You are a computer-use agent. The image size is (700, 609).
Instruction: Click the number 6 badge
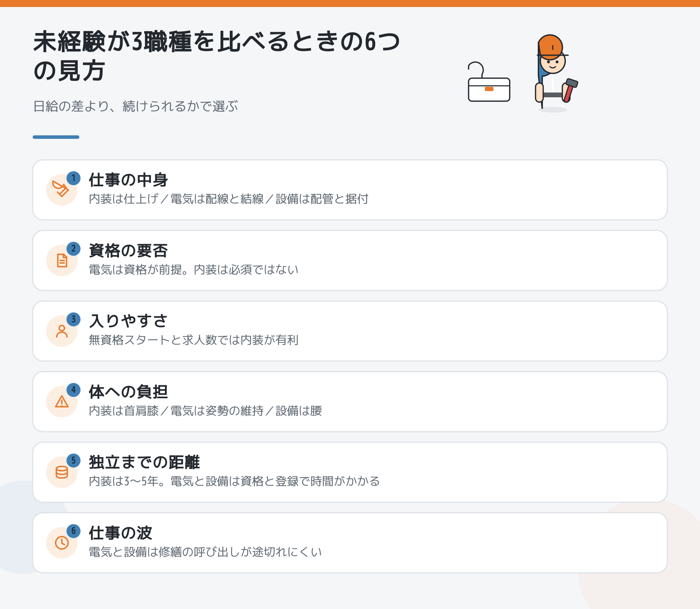[x=73, y=531]
